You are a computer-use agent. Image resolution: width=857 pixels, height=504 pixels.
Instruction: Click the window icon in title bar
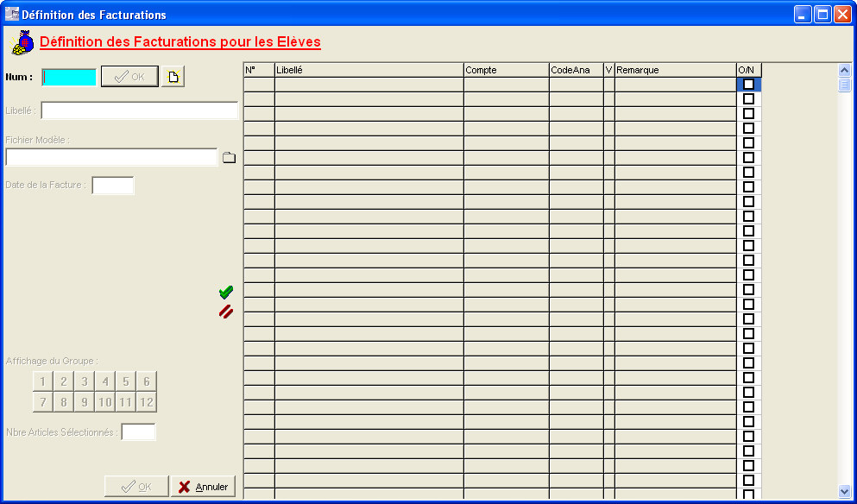11,14
